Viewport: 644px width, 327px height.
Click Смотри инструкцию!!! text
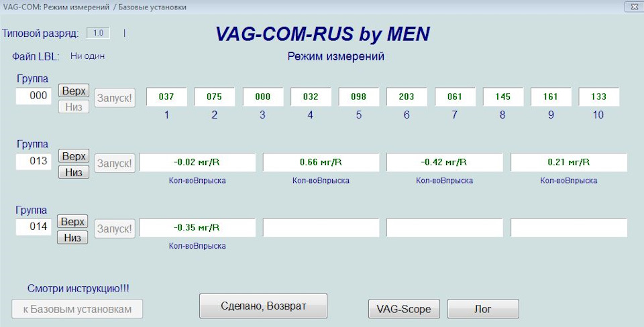tap(78, 288)
